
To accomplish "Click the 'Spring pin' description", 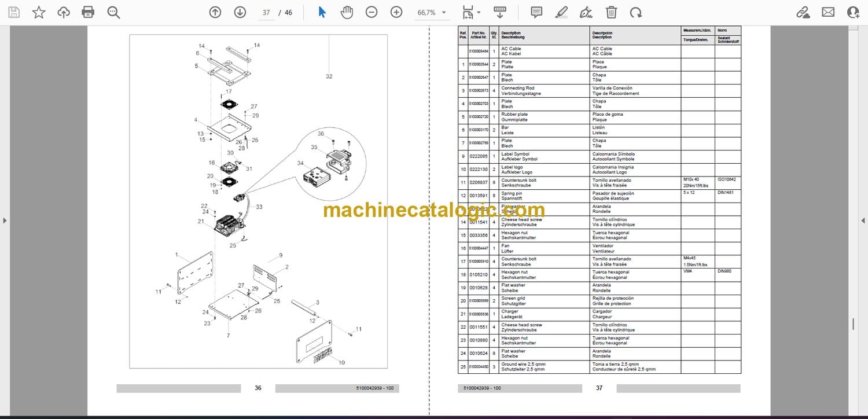I will click(512, 193).
